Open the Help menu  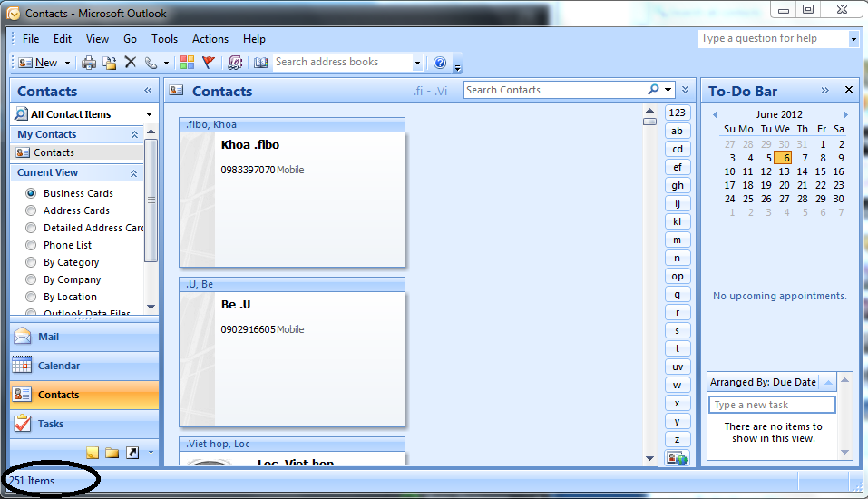(x=254, y=39)
